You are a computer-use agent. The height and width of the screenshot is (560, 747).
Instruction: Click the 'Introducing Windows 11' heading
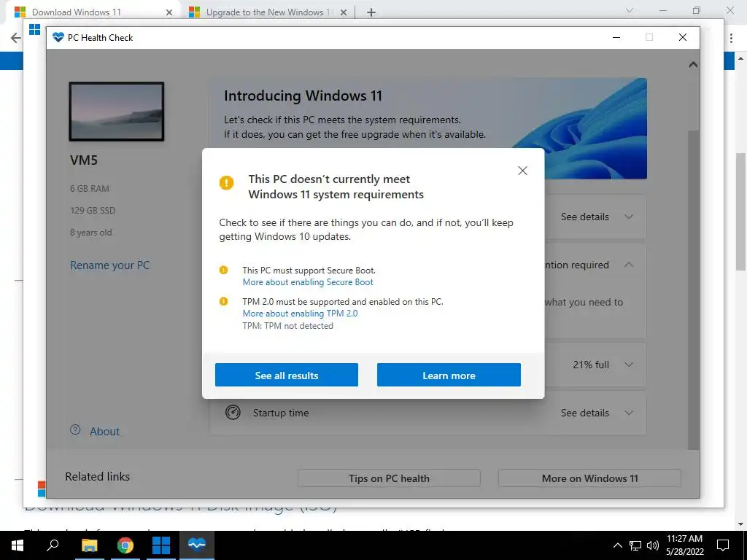303,96
